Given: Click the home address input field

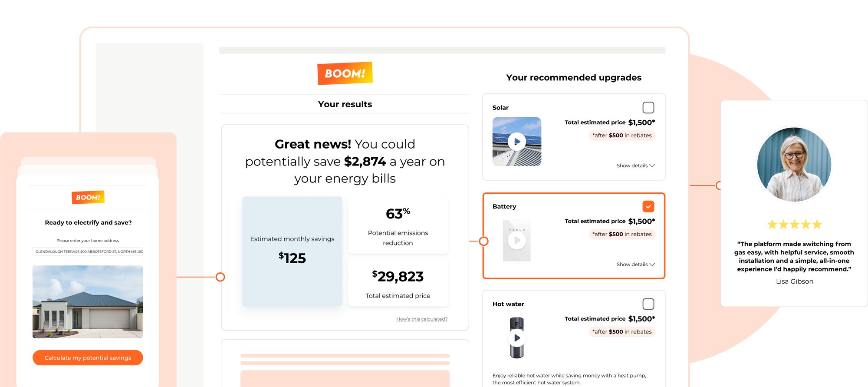Looking at the screenshot, I should click(88, 251).
